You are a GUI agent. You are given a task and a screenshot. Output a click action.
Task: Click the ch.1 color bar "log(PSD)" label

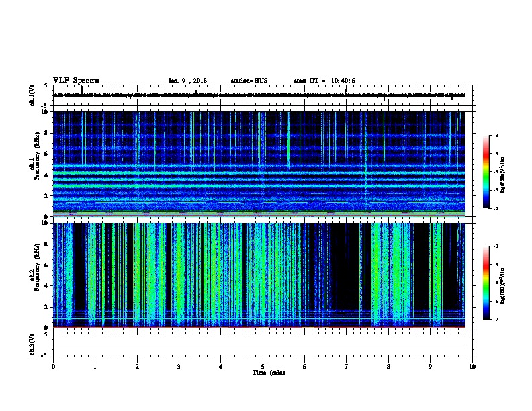click(502, 175)
